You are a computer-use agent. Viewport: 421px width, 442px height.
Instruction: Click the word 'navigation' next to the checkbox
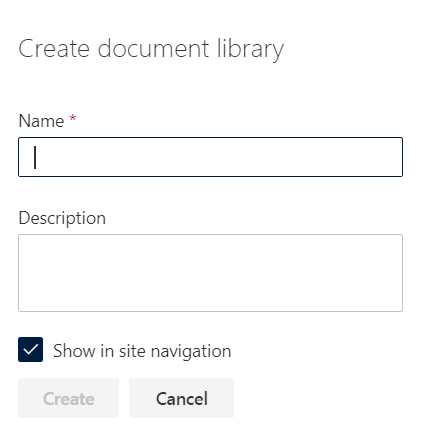[x=191, y=352]
